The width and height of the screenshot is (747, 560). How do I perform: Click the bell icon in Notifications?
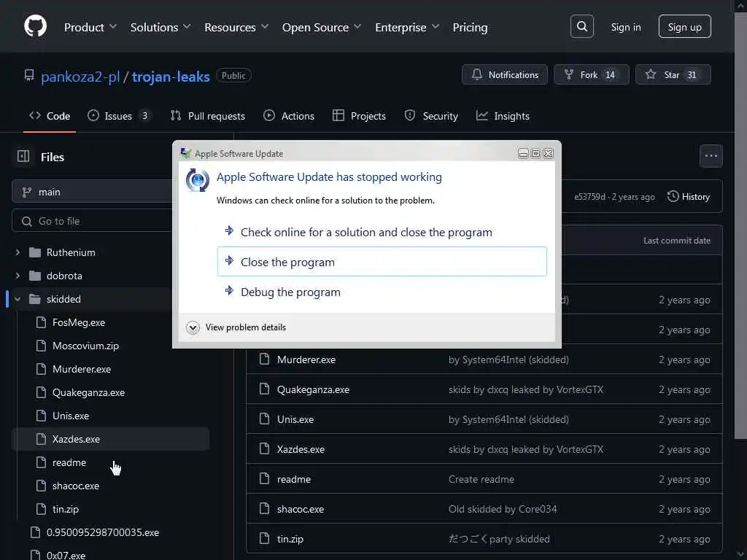click(477, 74)
